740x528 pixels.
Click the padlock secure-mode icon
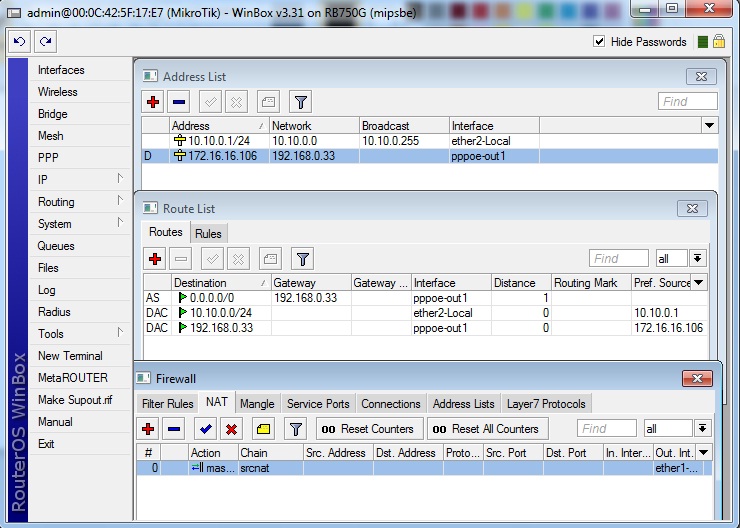pyautogui.click(x=719, y=42)
